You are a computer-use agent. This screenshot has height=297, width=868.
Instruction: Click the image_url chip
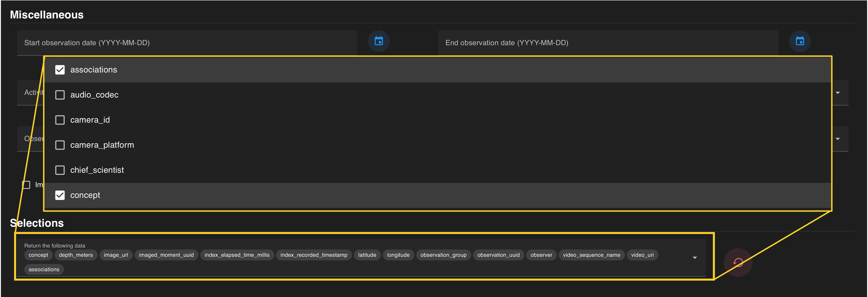116,255
